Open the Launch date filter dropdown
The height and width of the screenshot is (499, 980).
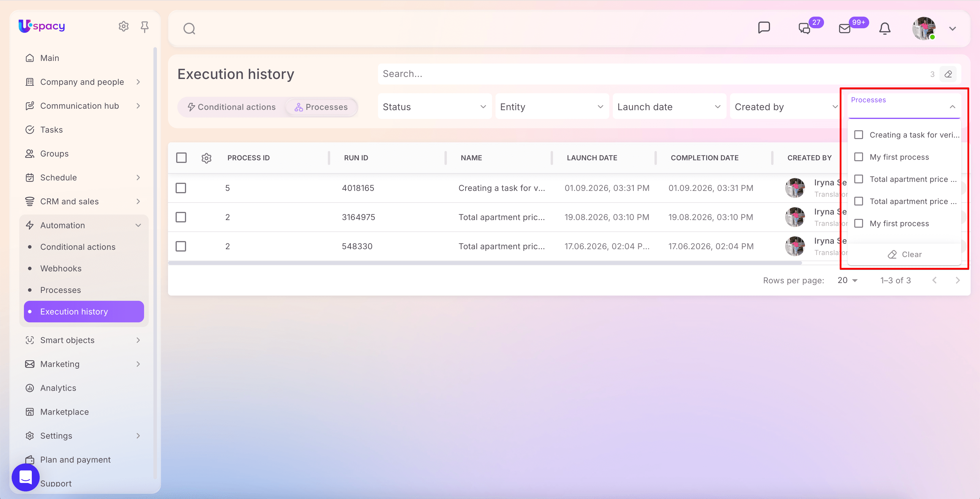tap(669, 107)
